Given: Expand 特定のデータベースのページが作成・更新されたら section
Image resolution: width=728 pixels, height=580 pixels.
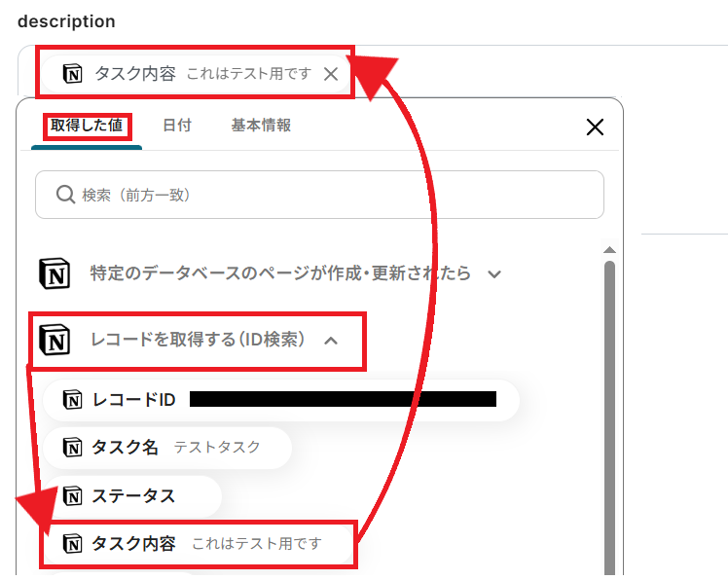Looking at the screenshot, I should 494,274.
